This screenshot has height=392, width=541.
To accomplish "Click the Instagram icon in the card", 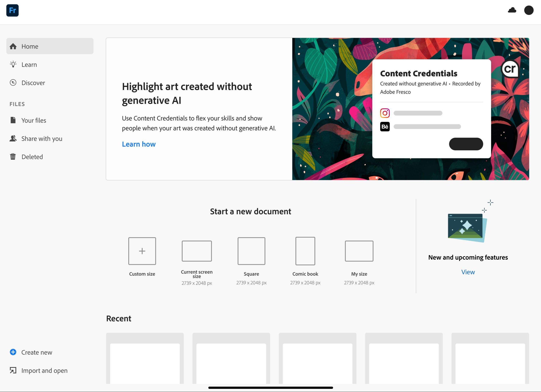I will click(x=385, y=113).
